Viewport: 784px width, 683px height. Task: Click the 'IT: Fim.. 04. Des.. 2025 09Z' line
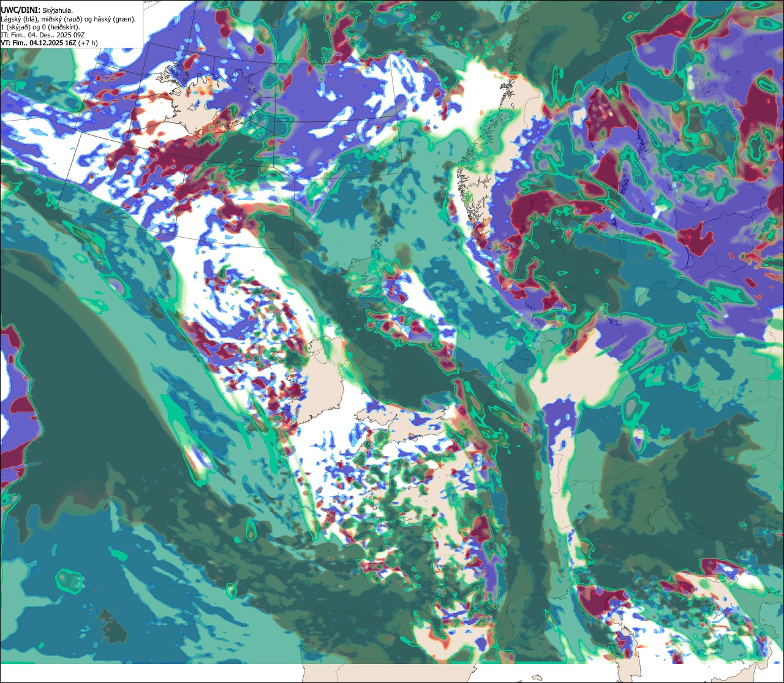coord(43,36)
